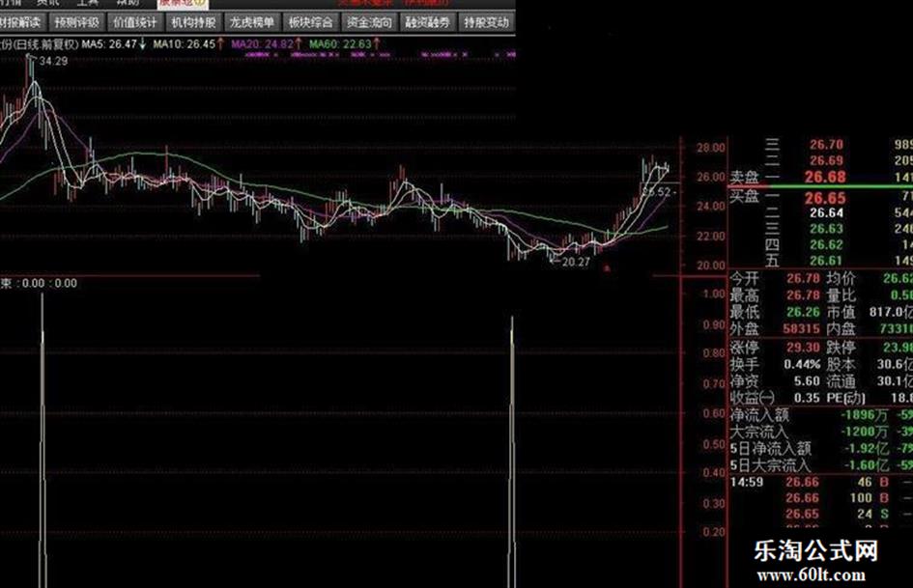Click the 股本 label
Image resolution: width=913 pixels, height=588 pixels.
[841, 364]
